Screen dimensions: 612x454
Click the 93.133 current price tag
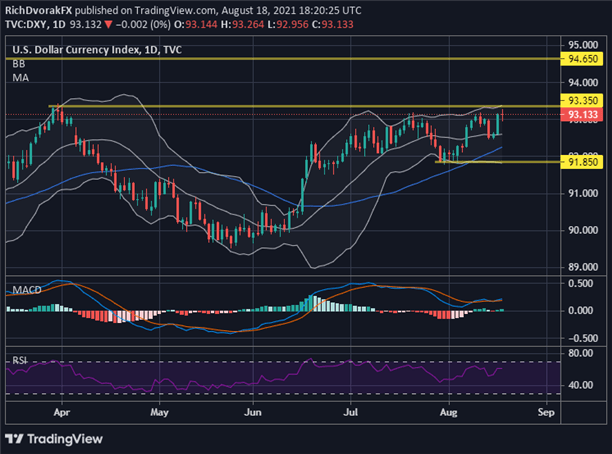tap(582, 114)
